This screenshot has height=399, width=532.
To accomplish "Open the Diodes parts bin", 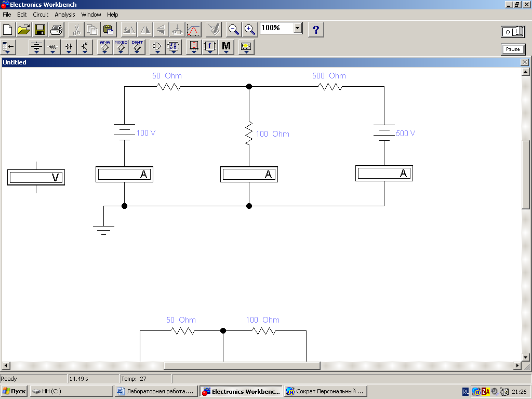I will pos(69,47).
